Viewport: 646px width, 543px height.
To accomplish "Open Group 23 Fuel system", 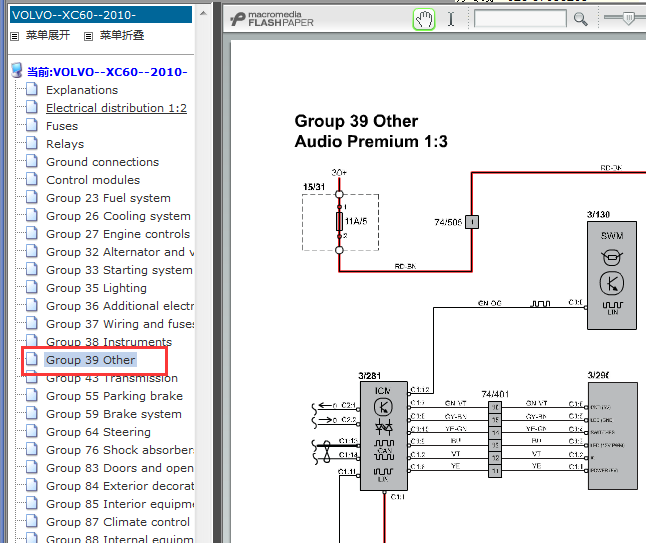I will click(x=108, y=198).
